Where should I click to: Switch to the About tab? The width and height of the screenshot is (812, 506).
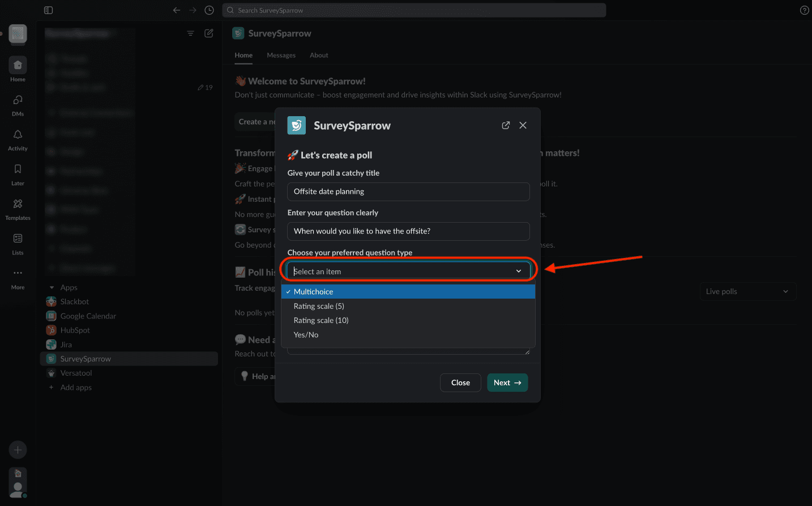319,56
